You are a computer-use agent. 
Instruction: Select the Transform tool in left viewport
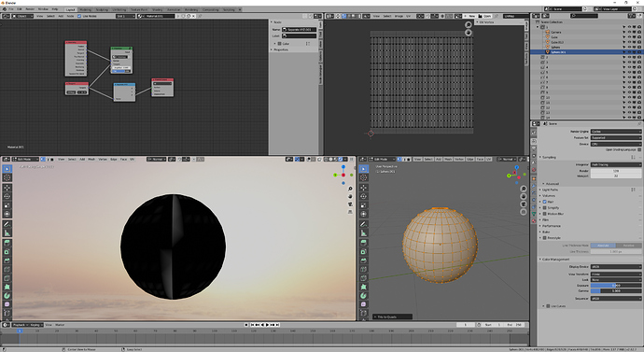coord(7,214)
